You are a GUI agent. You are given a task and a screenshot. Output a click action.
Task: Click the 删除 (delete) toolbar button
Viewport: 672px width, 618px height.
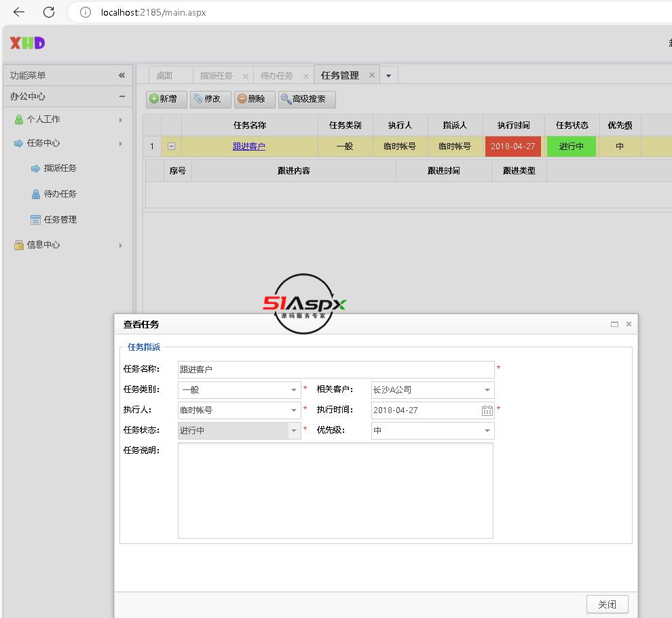pos(254,99)
